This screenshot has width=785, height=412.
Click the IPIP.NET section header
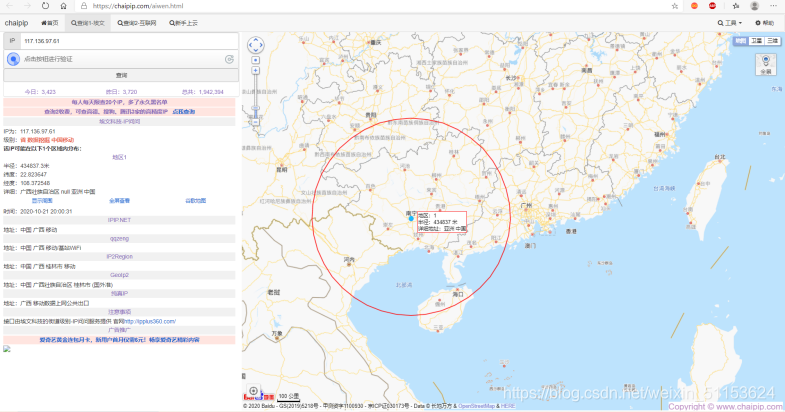[x=119, y=220]
